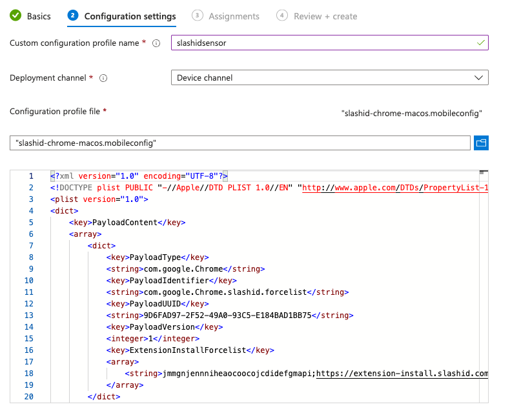Image resolution: width=510 pixels, height=420 pixels.
Task: Click the Basics green checkmark icon
Action: tap(15, 15)
